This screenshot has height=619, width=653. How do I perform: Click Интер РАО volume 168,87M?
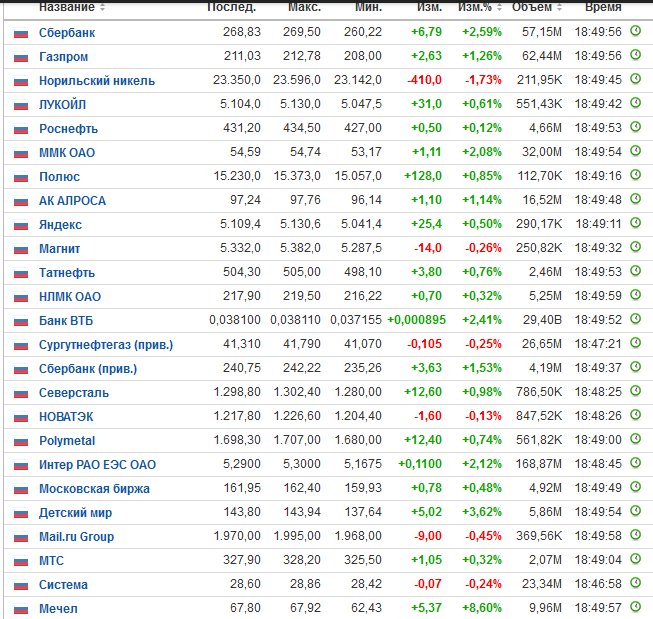click(x=538, y=464)
